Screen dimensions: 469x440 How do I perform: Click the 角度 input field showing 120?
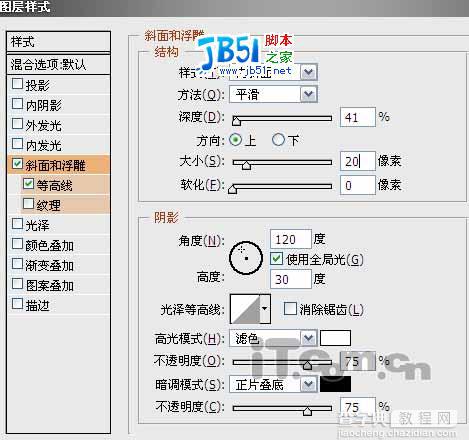click(x=291, y=239)
